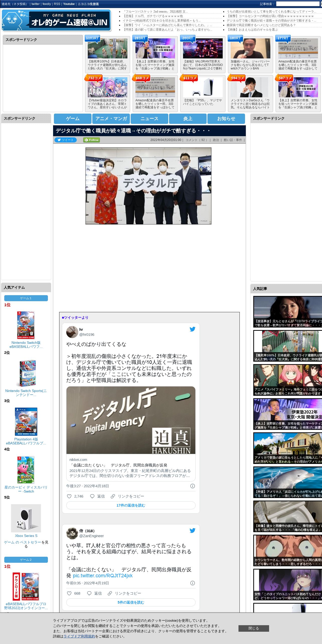Click the ニコニコ生放送 top link

point(88,4)
